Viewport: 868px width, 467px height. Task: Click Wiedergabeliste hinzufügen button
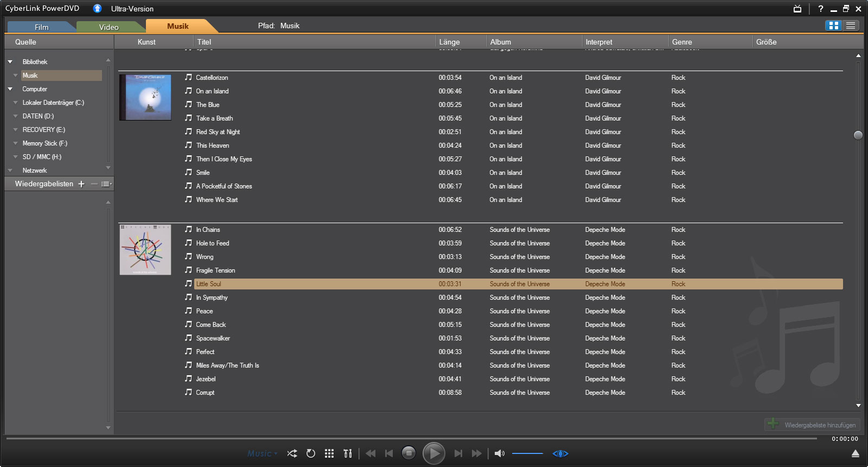[812, 425]
